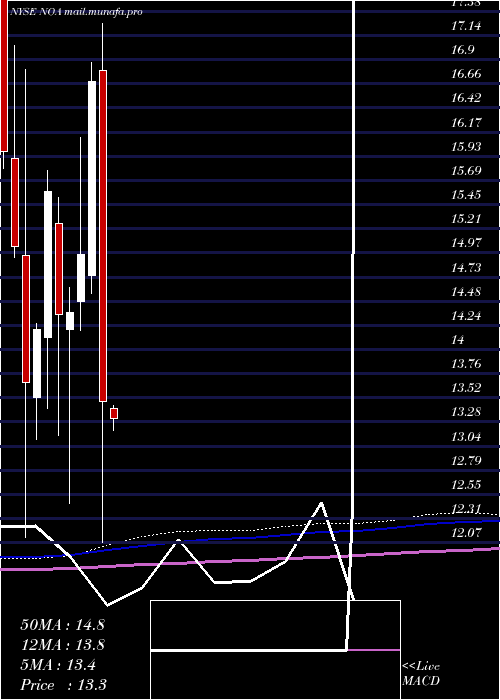This screenshot has height=700, width=500.
Task: Click the 14.24 price axis label
Action: pos(466,316)
